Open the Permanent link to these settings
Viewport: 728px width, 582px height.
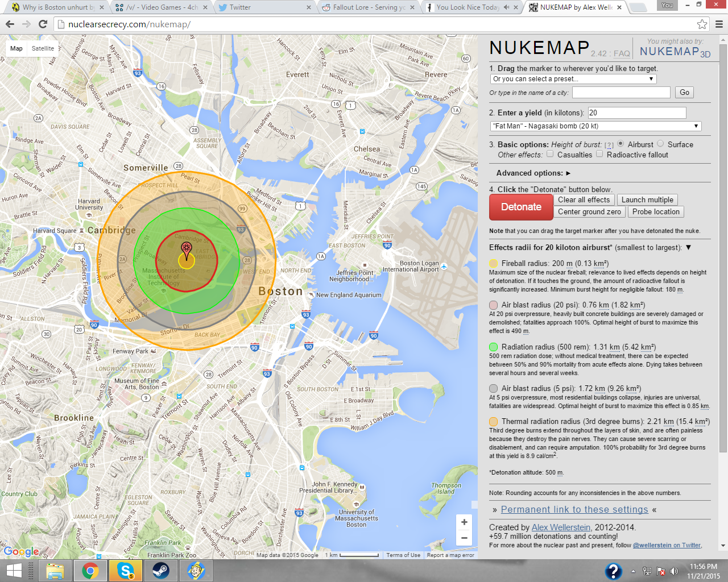coord(574,509)
